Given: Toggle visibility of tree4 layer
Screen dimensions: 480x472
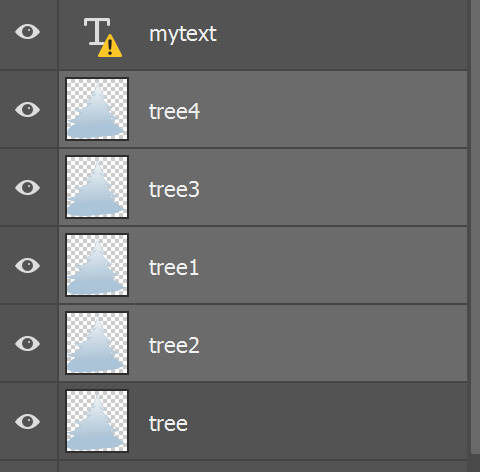Looking at the screenshot, I should pos(27,110).
